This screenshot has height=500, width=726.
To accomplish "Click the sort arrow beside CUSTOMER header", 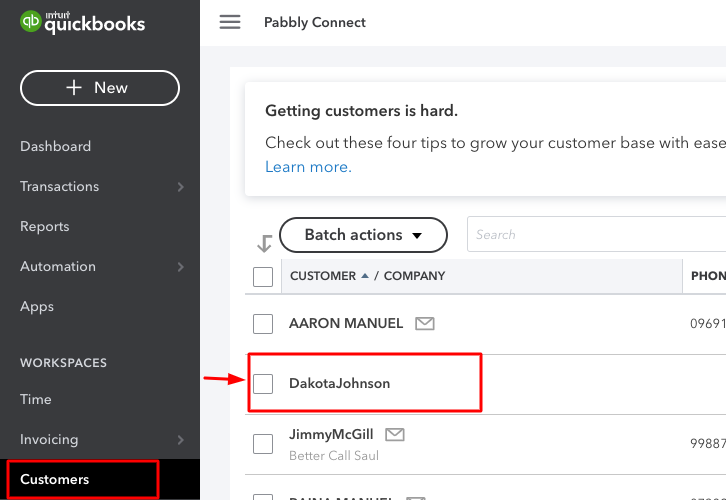I will pos(365,275).
